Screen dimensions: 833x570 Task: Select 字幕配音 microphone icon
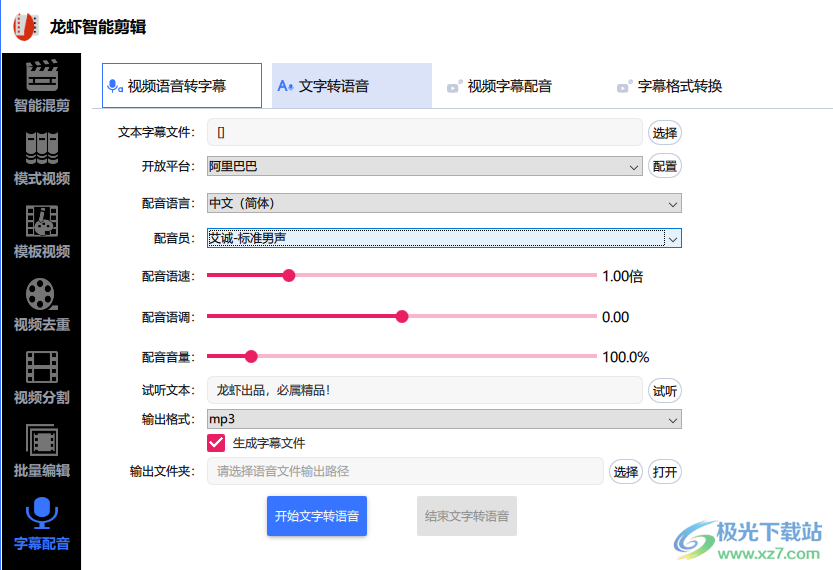[41, 513]
